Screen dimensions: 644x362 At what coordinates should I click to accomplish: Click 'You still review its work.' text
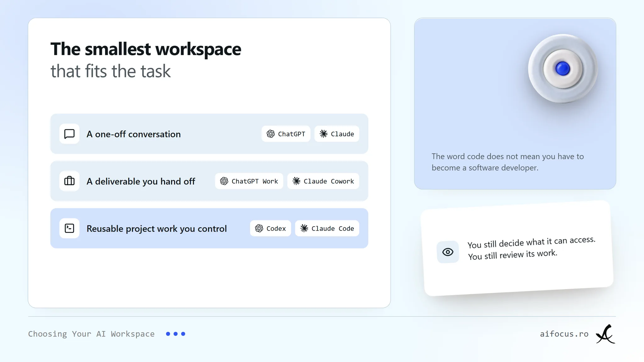pyautogui.click(x=513, y=255)
